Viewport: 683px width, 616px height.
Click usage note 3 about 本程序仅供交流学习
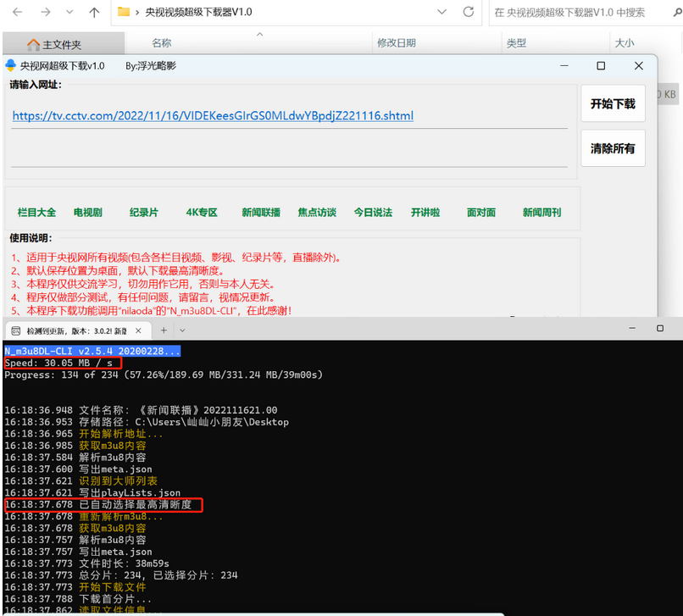[x=143, y=285]
